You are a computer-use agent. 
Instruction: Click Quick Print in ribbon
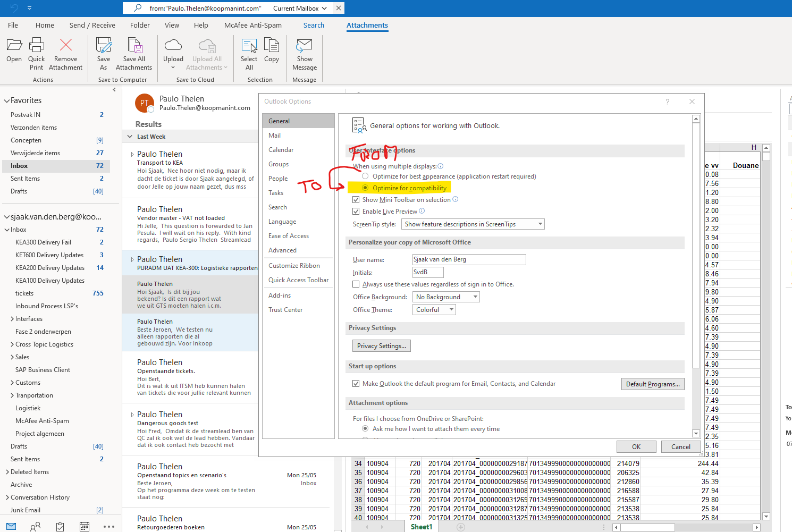point(37,54)
